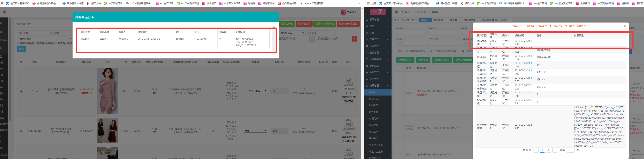
Task: Tick the 是否有活跃值 checkbox
Action: click(18, 43)
